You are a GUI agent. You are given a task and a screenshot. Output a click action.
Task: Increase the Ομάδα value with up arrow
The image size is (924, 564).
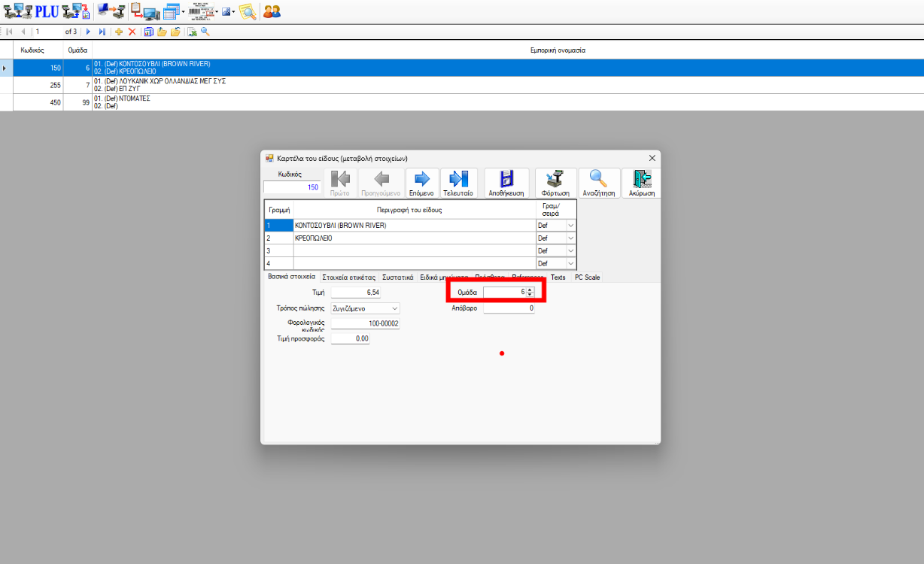pyautogui.click(x=530, y=290)
